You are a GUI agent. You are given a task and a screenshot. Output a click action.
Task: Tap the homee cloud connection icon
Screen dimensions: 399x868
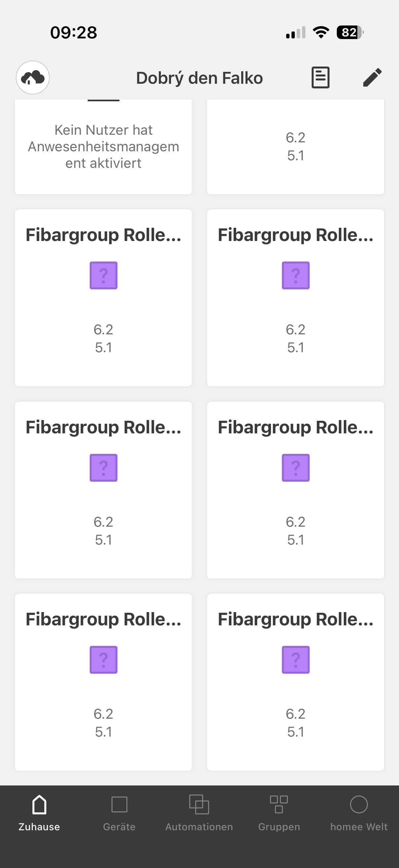point(33,77)
